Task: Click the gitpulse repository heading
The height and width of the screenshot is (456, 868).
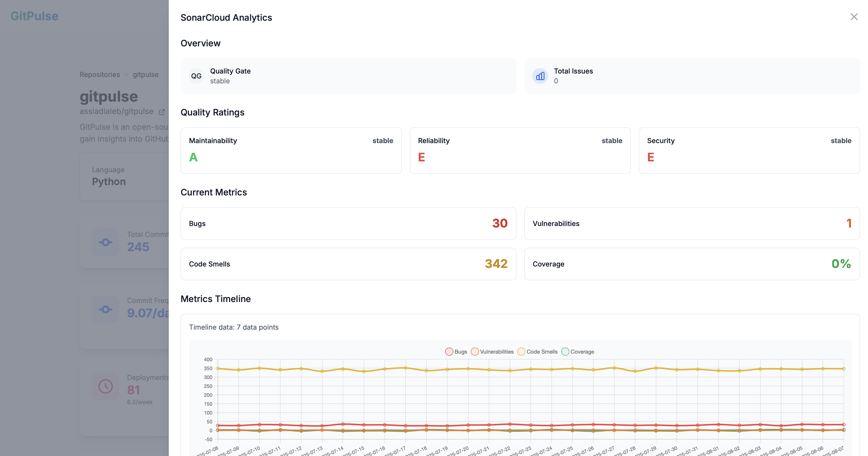Action: point(109,96)
